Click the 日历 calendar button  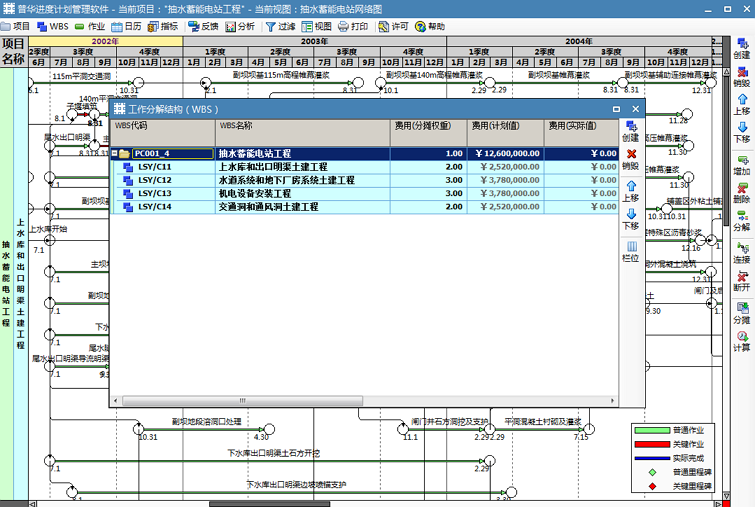tap(126, 27)
